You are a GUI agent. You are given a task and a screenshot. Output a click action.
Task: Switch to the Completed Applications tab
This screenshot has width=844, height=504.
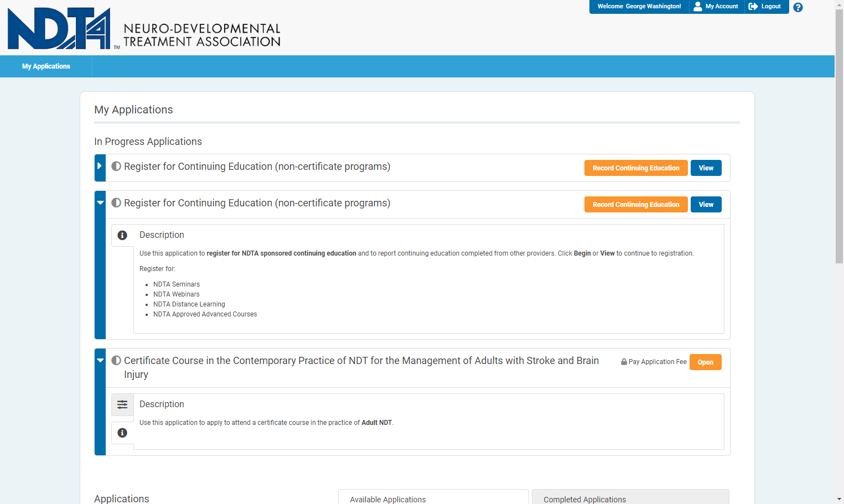point(630,497)
